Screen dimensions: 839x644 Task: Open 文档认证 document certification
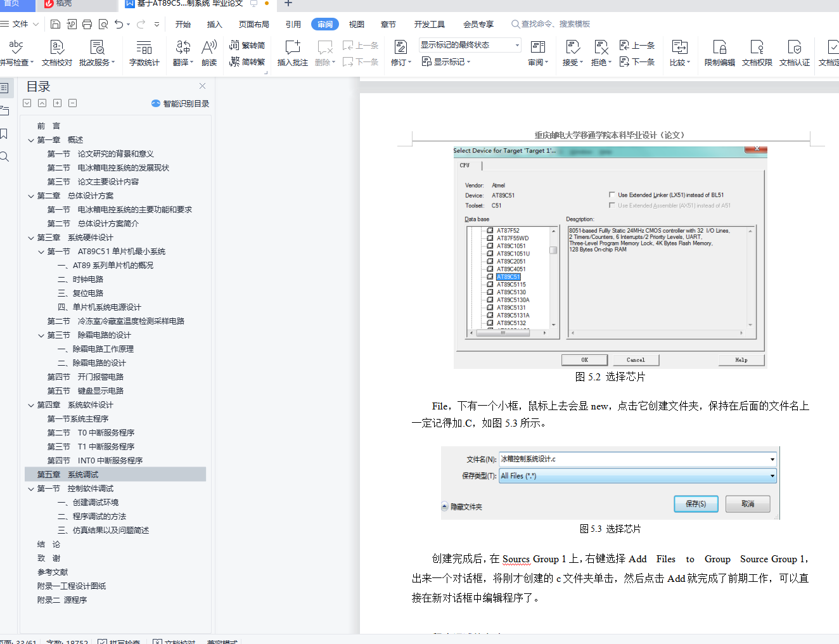795,53
